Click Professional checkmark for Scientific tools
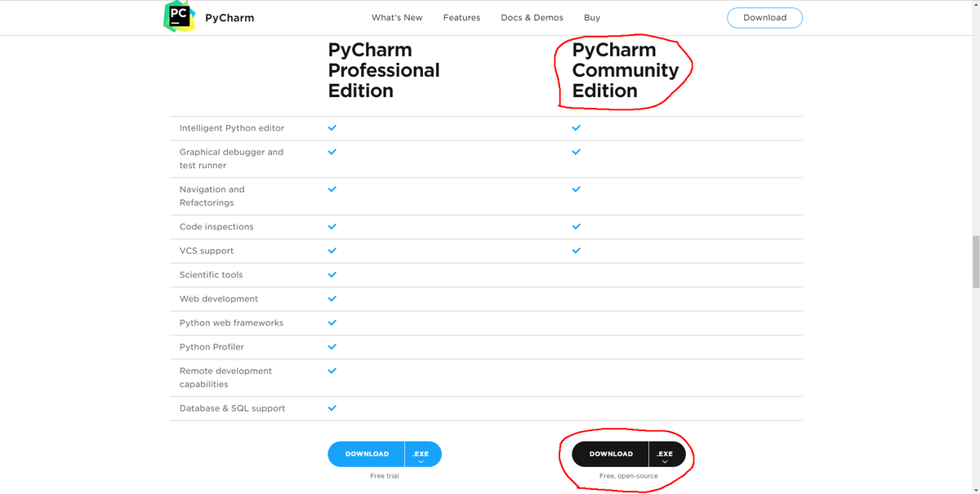The image size is (980, 494). tap(332, 275)
